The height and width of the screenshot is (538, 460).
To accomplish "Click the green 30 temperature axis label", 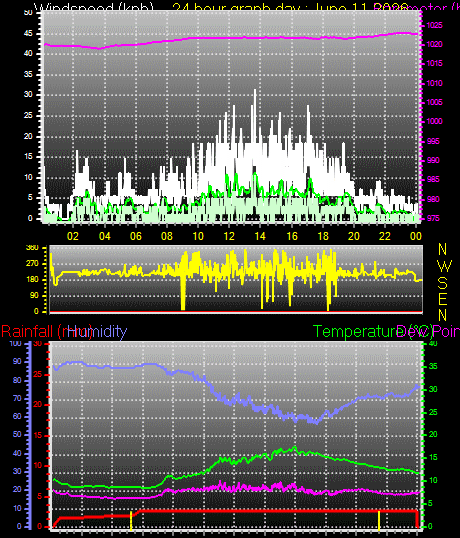I will pos(433,389).
